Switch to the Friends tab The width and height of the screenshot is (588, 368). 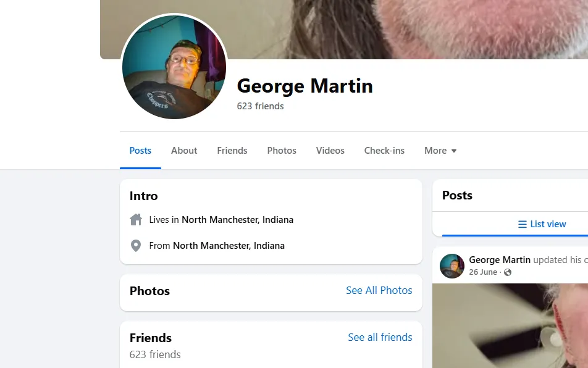(x=232, y=150)
